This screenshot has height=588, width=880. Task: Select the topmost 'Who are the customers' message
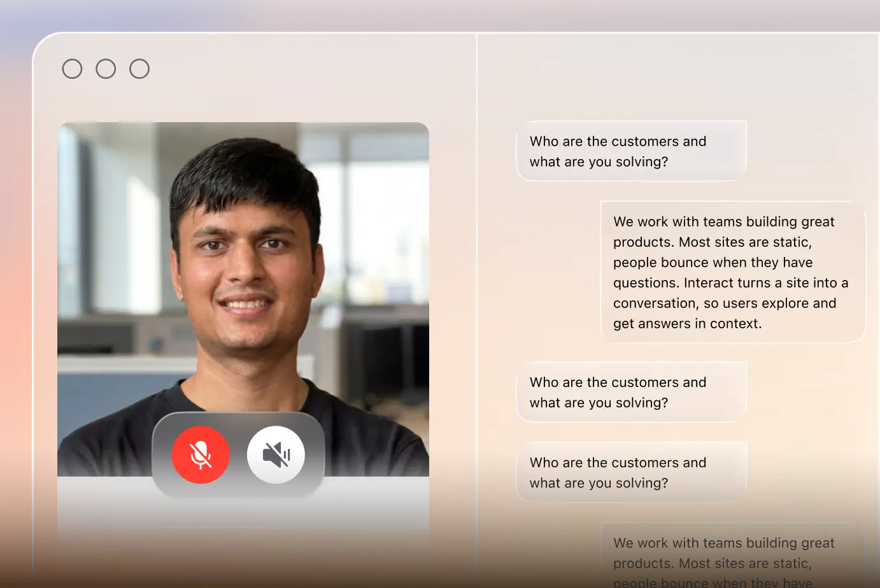coord(631,151)
